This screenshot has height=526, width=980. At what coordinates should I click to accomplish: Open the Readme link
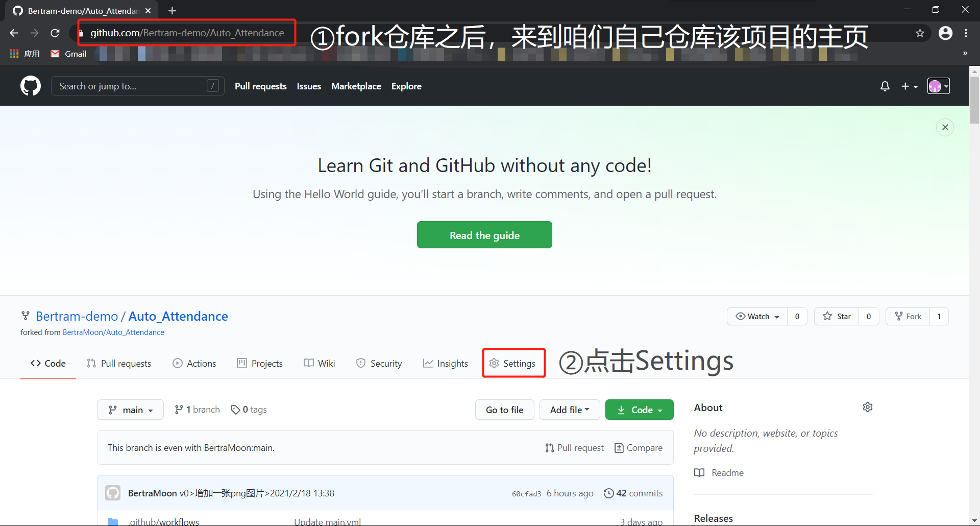click(719, 473)
